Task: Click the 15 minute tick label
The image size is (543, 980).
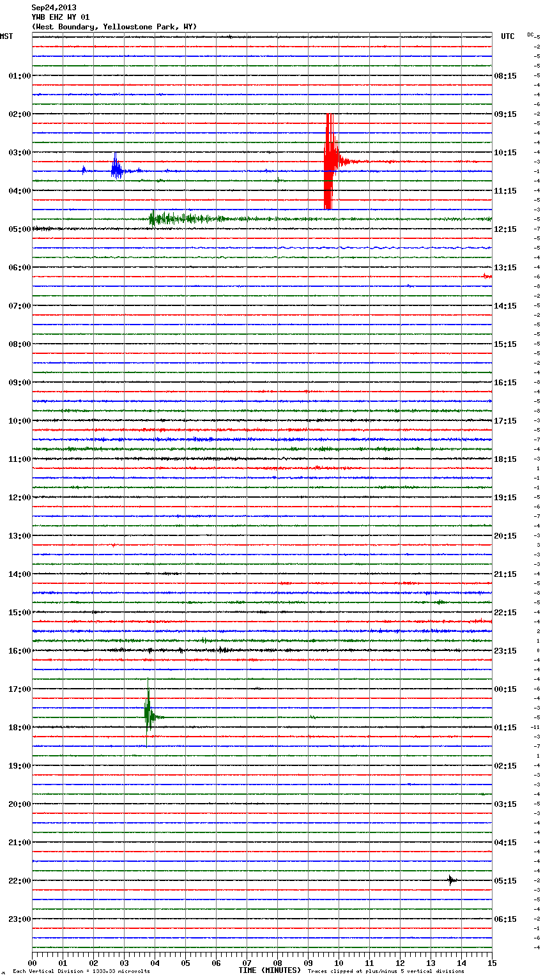Action: click(492, 962)
